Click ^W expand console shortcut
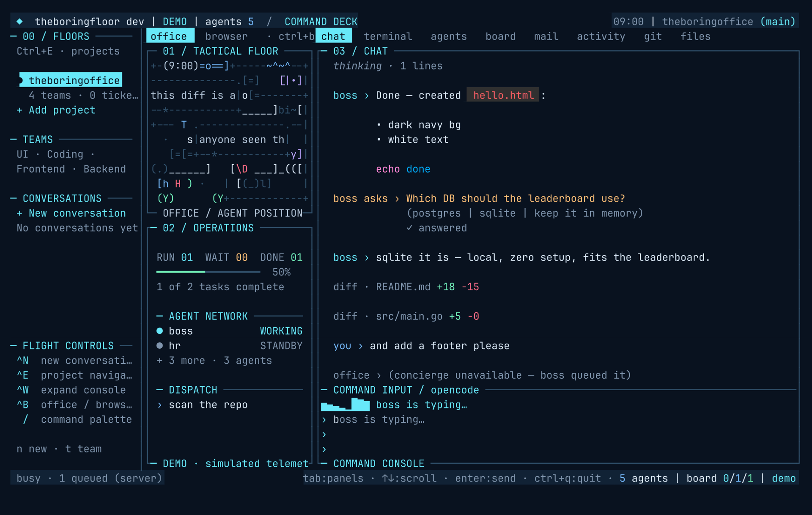The image size is (812, 515). point(71,390)
